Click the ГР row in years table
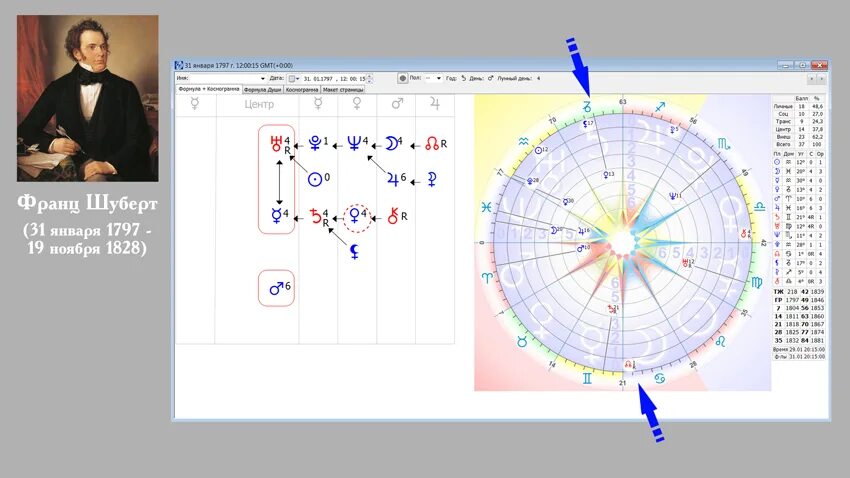 point(799,300)
